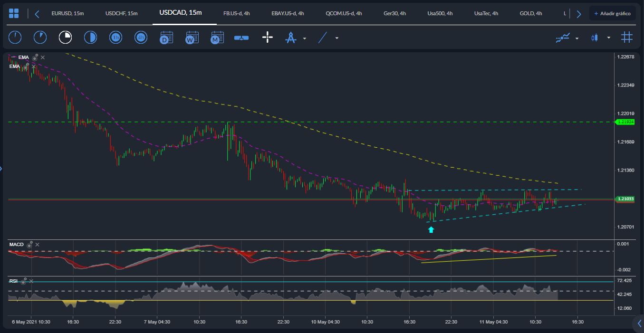This screenshot has height=333, width=644.
Task: Click the 1.22678 price axis value
Action: (625, 57)
